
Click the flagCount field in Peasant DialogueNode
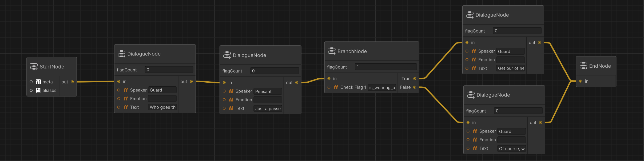(275, 71)
